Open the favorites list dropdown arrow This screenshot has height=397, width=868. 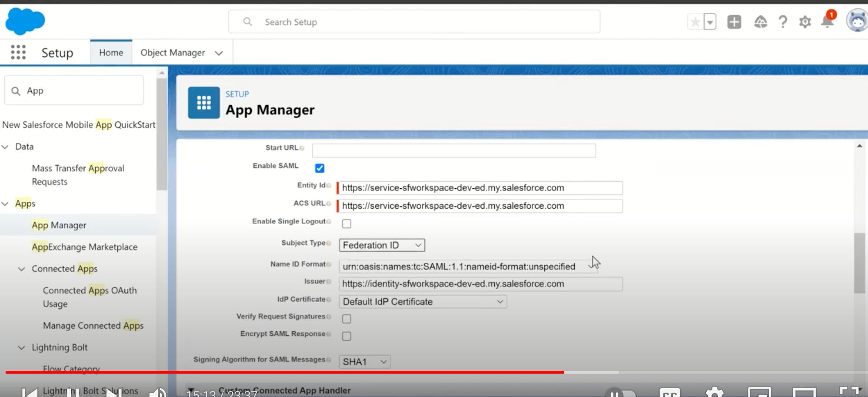[x=710, y=22]
